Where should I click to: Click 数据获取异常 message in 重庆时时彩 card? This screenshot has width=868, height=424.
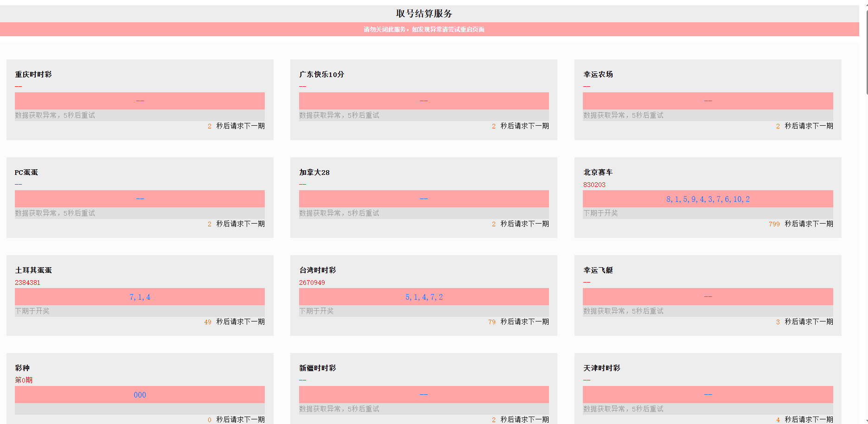pyautogui.click(x=55, y=115)
